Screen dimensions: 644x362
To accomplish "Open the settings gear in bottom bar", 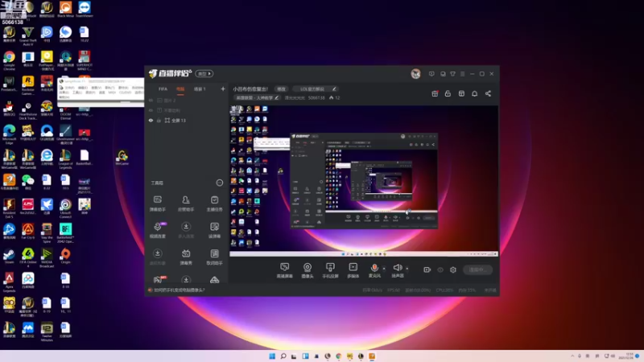I will [453, 269].
